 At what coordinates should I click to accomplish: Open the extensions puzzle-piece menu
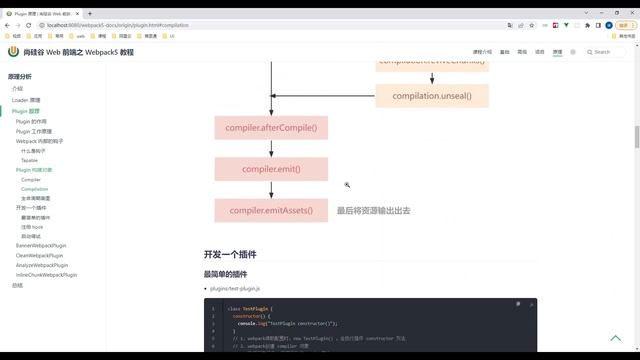point(587,25)
